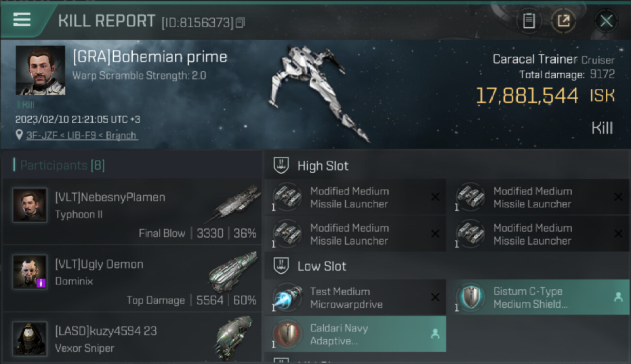
Task: Select Ugly Demon's portrait
Action: click(30, 272)
